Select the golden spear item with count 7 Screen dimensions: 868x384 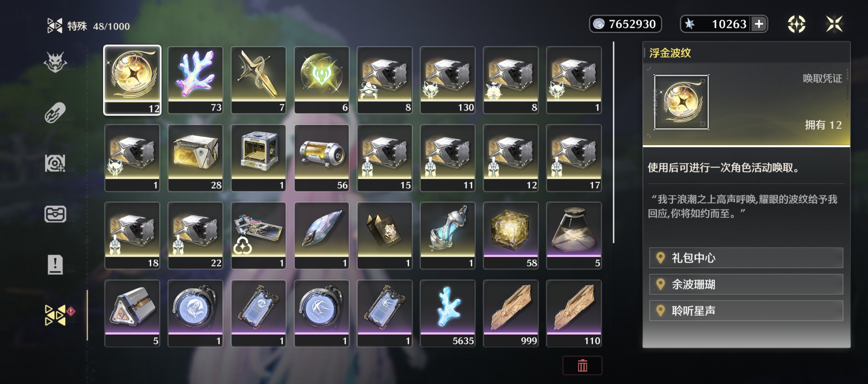258,80
